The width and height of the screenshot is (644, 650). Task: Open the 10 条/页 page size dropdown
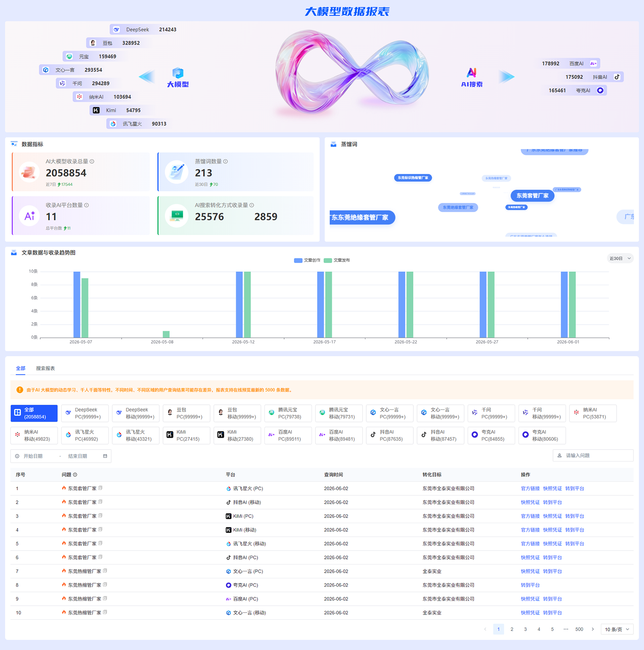tap(617, 629)
